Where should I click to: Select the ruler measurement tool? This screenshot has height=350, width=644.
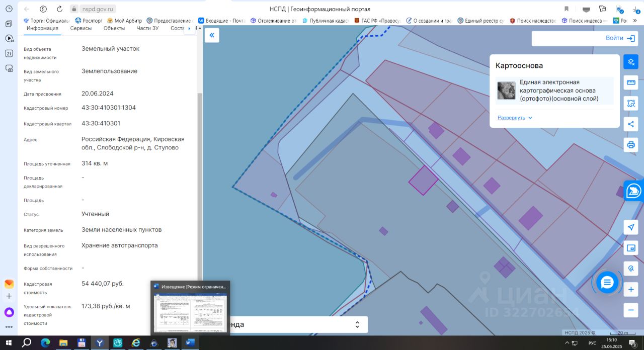click(x=631, y=82)
